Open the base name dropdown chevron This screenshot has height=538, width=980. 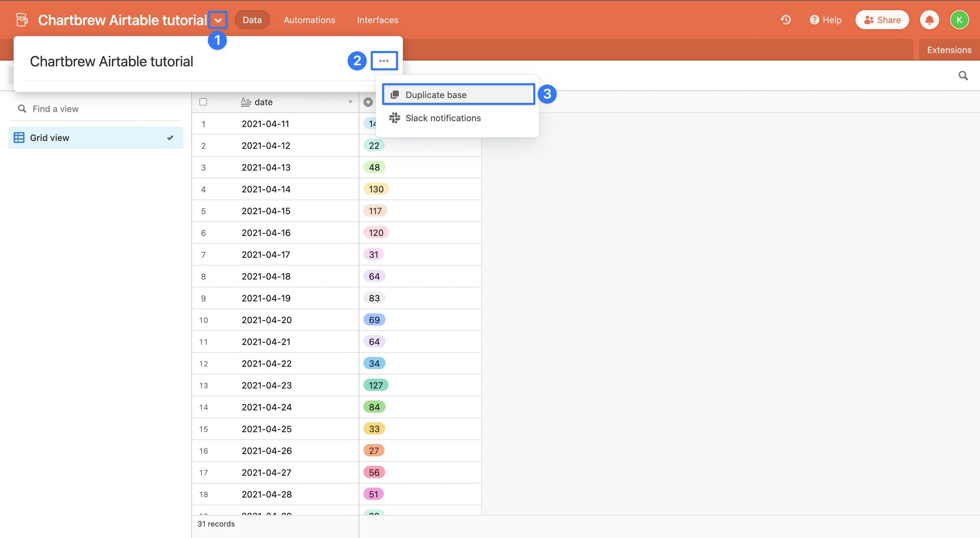point(219,20)
